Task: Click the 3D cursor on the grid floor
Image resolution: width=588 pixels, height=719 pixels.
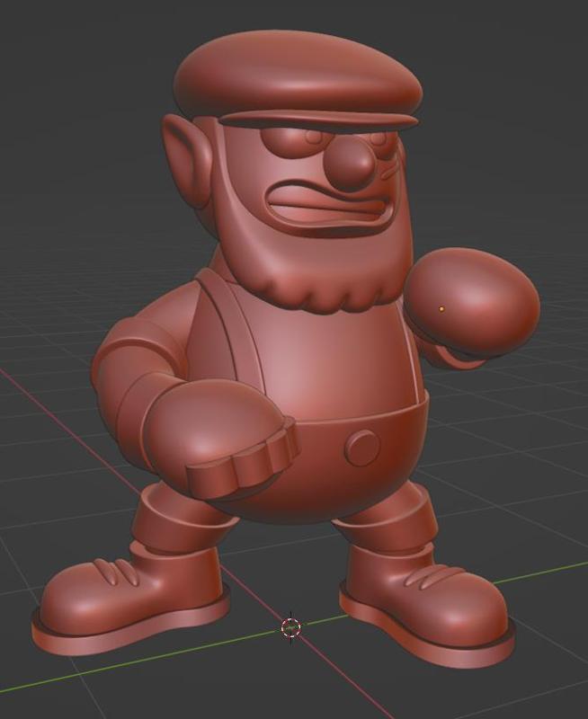Action: click(x=290, y=627)
